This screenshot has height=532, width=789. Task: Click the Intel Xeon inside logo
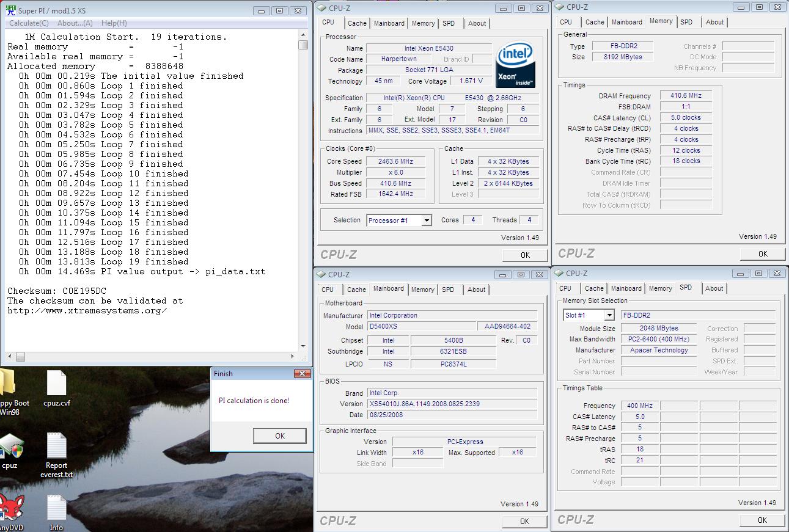pyautogui.click(x=515, y=65)
